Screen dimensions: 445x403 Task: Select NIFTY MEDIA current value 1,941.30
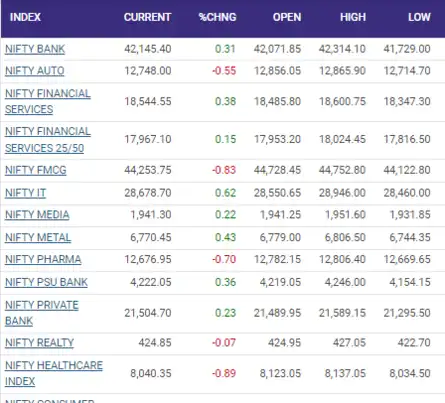coord(151,215)
